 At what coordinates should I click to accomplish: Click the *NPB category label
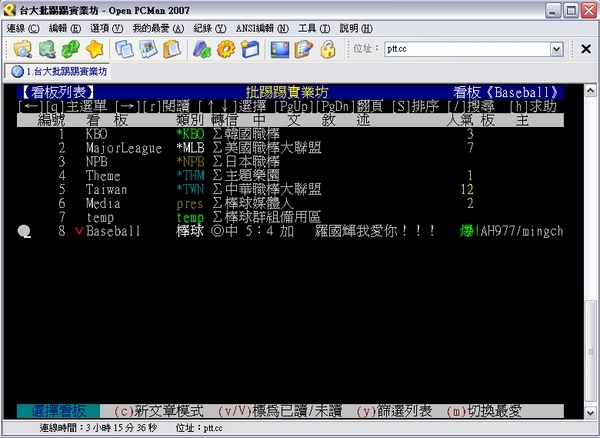tap(190, 161)
